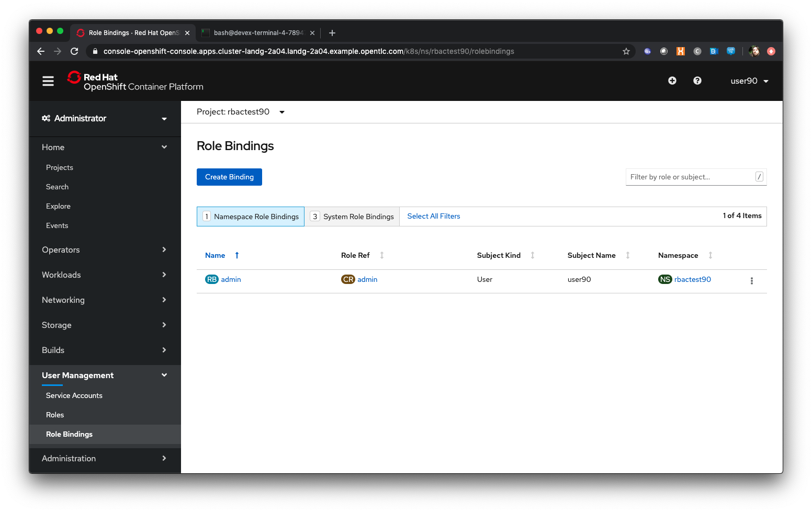Bookmark the page with the star icon
812x512 pixels.
pyautogui.click(x=626, y=51)
